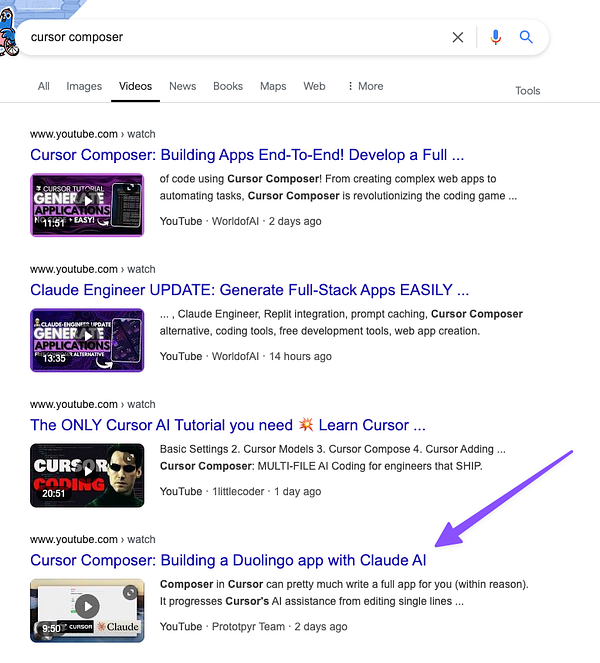Click the snippet mentioning 'Replit integration, prompt caching'
This screenshot has height=663, width=600.
(x=341, y=323)
